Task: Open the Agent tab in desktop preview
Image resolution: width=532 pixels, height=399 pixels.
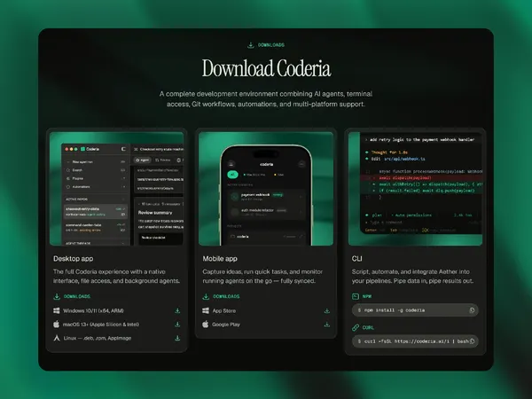Action: [x=142, y=160]
